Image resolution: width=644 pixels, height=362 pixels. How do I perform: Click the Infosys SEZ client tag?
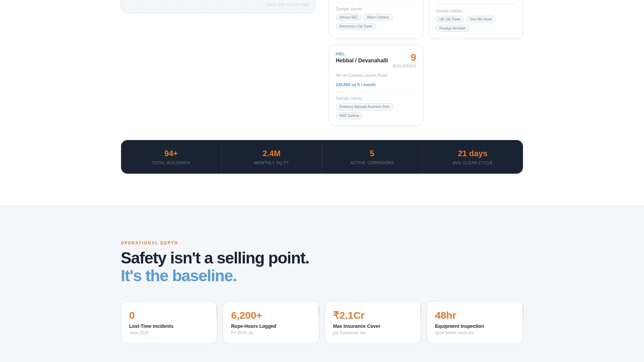click(348, 17)
